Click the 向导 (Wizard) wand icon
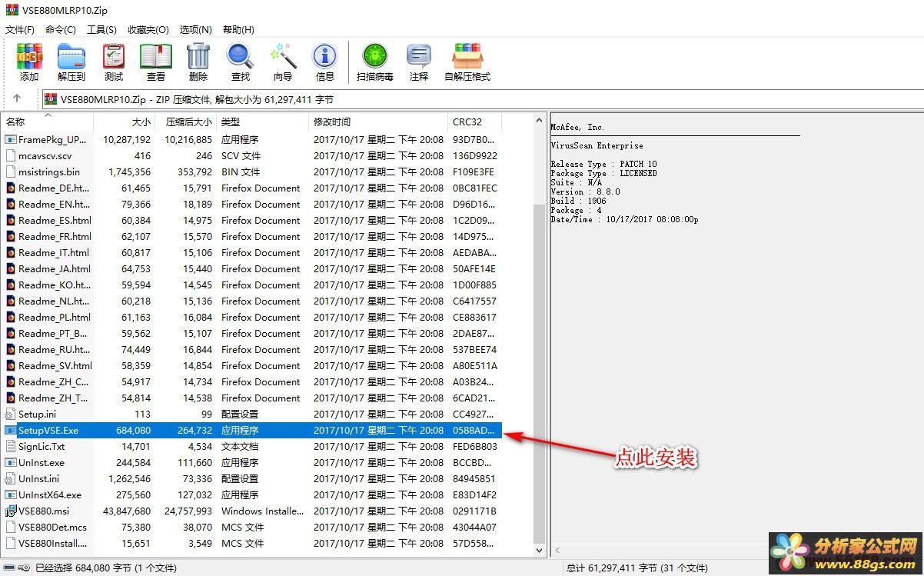The image size is (924, 576). click(x=283, y=56)
